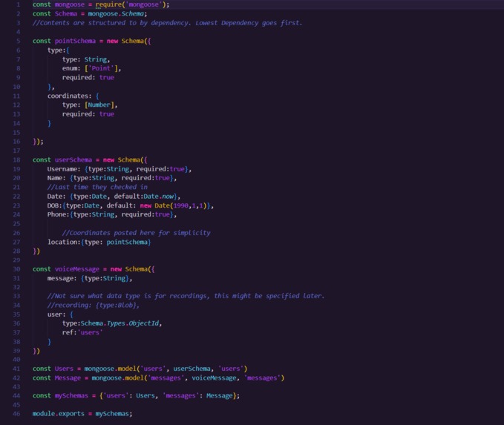This screenshot has width=504, height=425.
Task: Click the 'location:' key on line 27
Action: click(x=64, y=243)
